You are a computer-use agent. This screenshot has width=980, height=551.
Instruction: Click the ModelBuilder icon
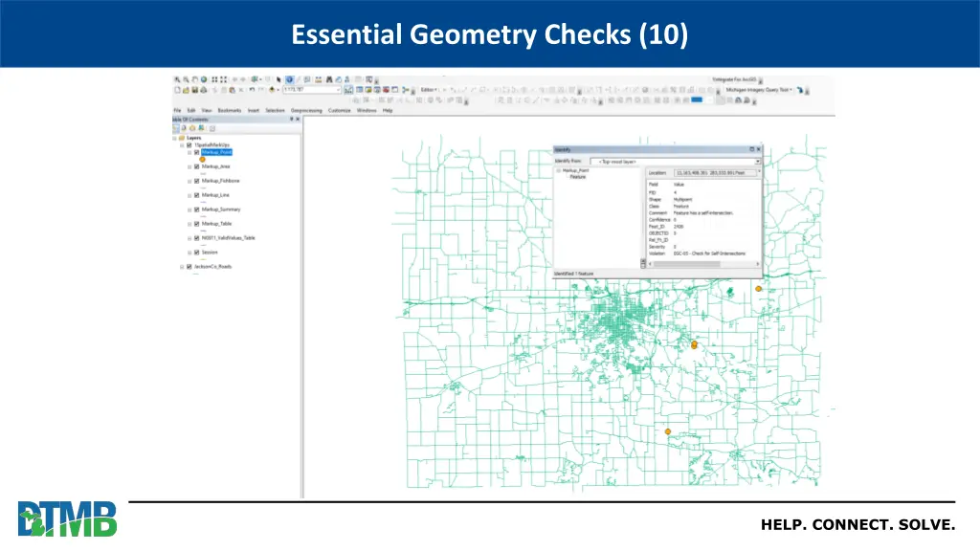pos(405,91)
